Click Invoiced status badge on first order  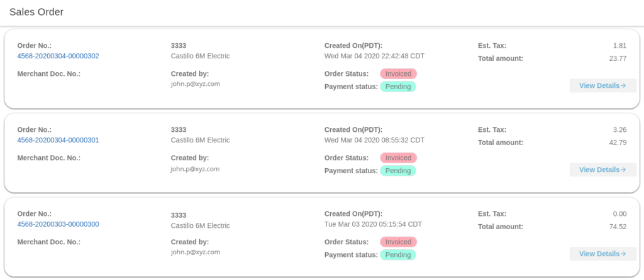(x=398, y=74)
